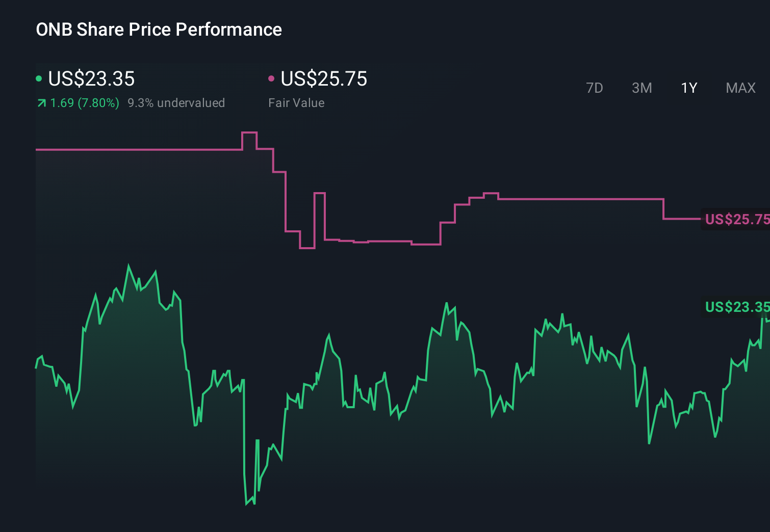Click the US$23.35 price figure in the legend
This screenshot has height=532, width=770.
[91, 79]
